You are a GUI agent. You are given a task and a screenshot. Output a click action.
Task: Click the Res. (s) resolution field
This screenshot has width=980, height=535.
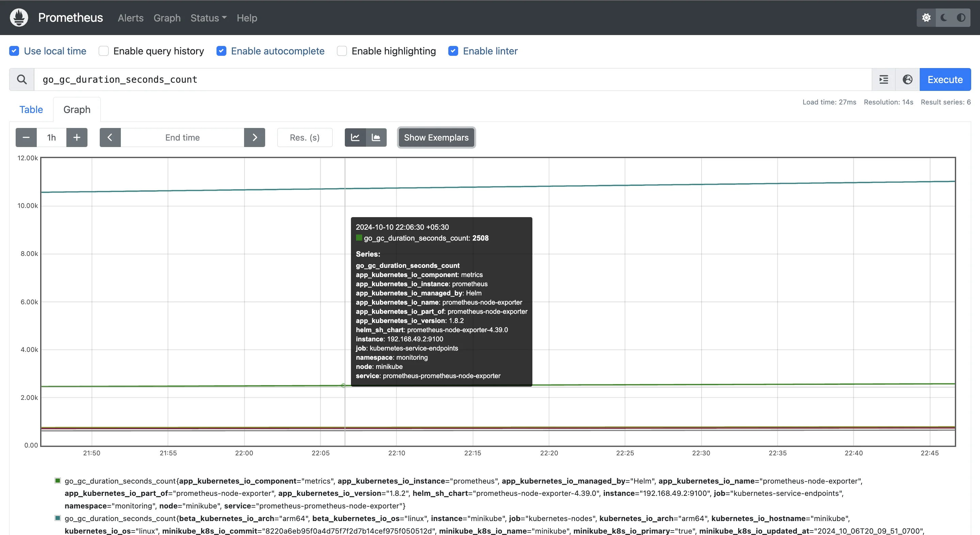(305, 137)
